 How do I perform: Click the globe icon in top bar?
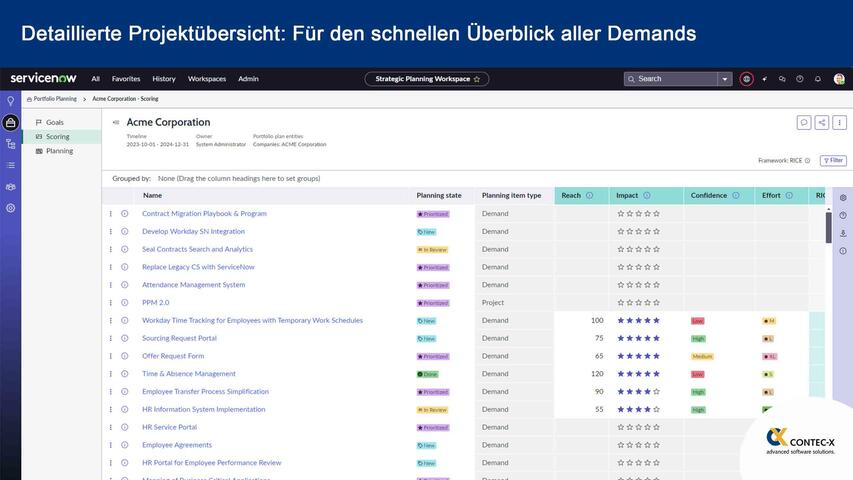[x=746, y=79]
